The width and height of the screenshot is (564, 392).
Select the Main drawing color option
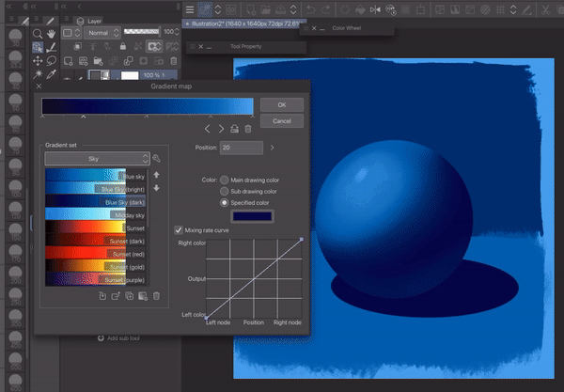[x=224, y=179]
